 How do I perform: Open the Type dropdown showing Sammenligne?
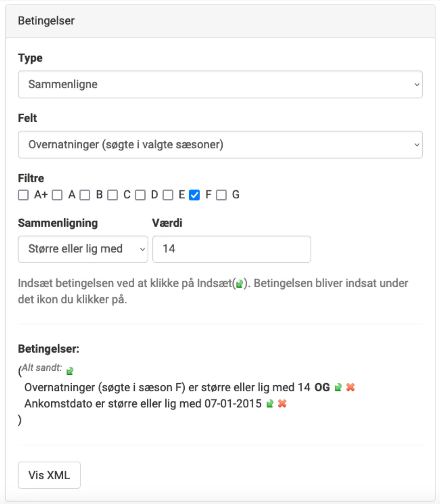pos(220,84)
